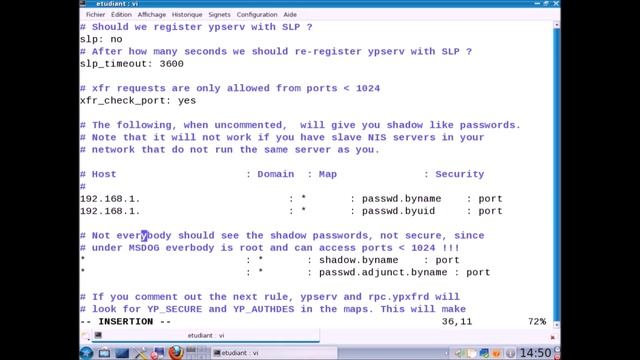
Task: Place cursor on 'slp: no' line
Action: click(x=101, y=39)
